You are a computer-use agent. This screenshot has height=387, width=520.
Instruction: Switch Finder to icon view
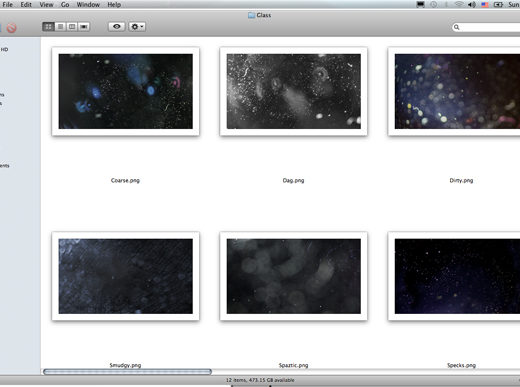(49, 27)
